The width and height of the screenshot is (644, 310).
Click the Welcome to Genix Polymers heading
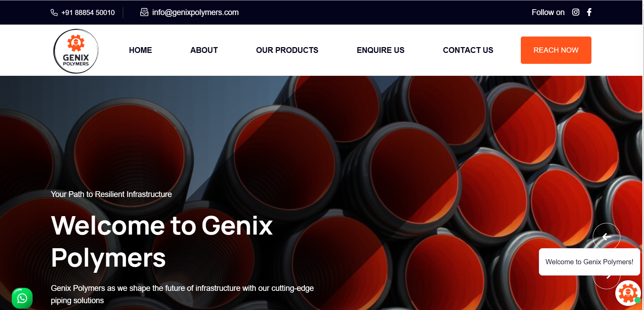click(x=162, y=241)
